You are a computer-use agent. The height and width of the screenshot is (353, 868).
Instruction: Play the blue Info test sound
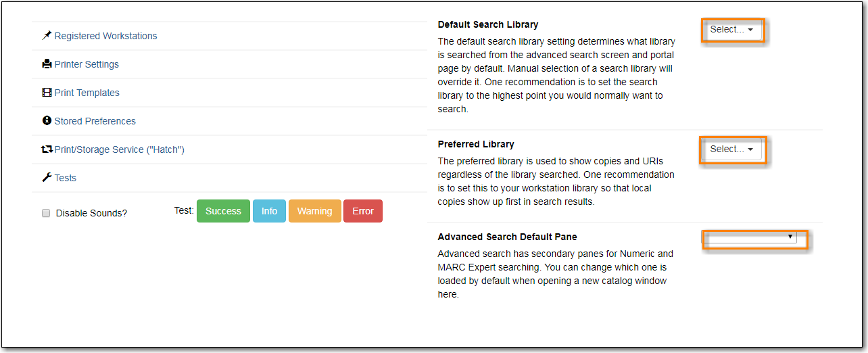[x=269, y=211]
